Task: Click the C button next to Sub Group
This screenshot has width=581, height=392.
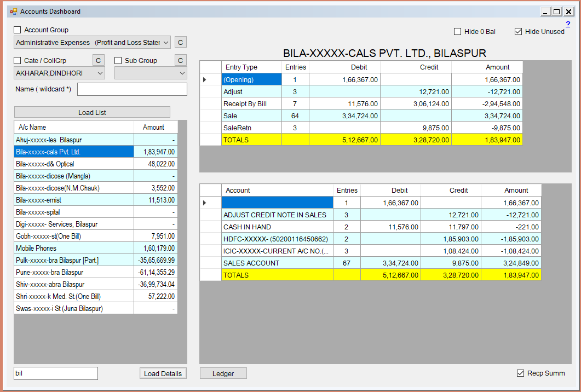Action: pos(181,60)
